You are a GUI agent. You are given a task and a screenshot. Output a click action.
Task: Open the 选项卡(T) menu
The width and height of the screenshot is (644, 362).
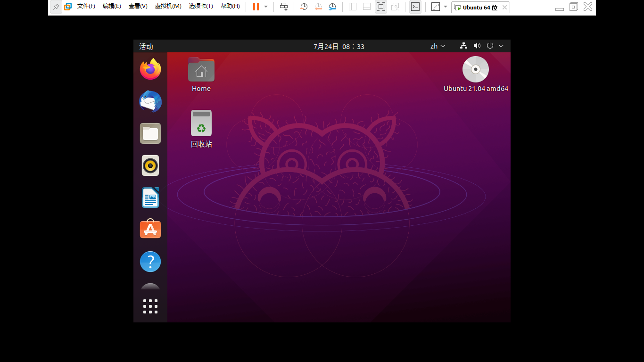(201, 7)
